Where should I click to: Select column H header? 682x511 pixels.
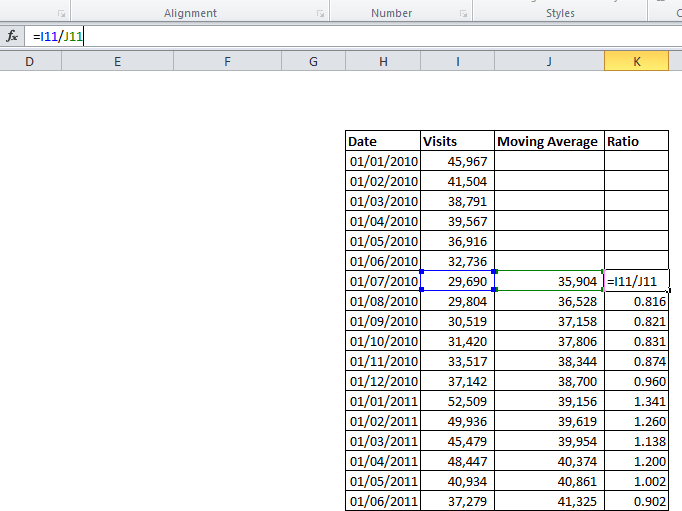(383, 62)
